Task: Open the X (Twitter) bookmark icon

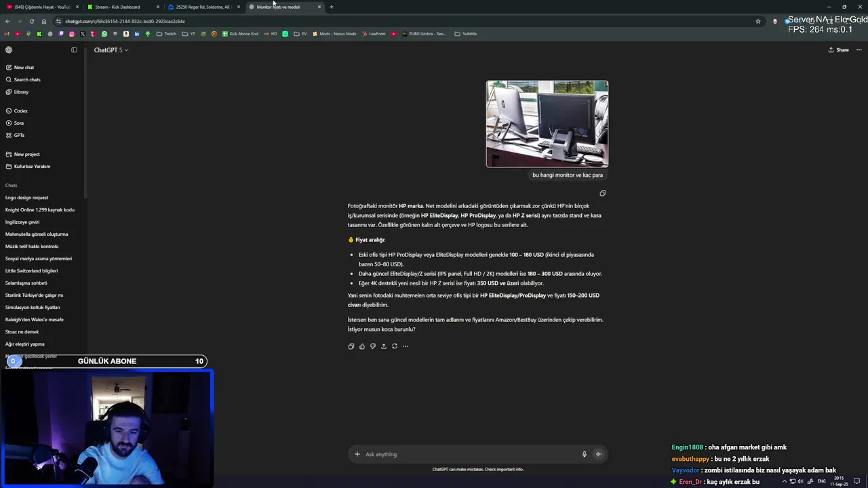Action: click(x=83, y=33)
